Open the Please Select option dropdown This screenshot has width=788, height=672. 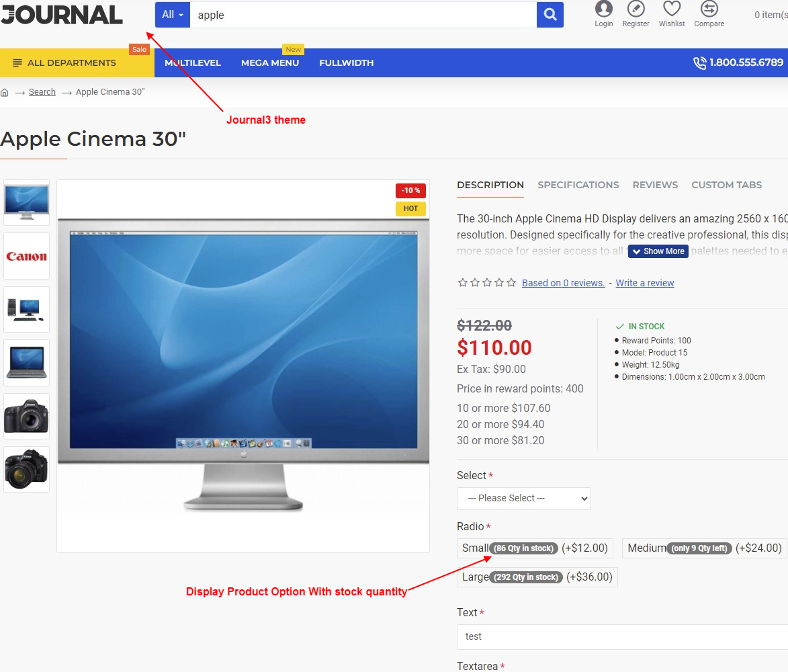pyautogui.click(x=524, y=498)
